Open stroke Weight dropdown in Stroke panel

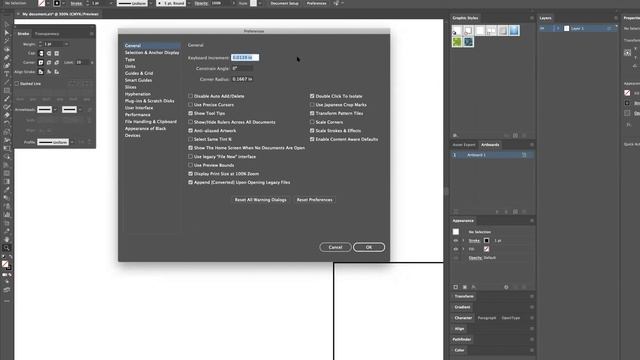(x=66, y=44)
